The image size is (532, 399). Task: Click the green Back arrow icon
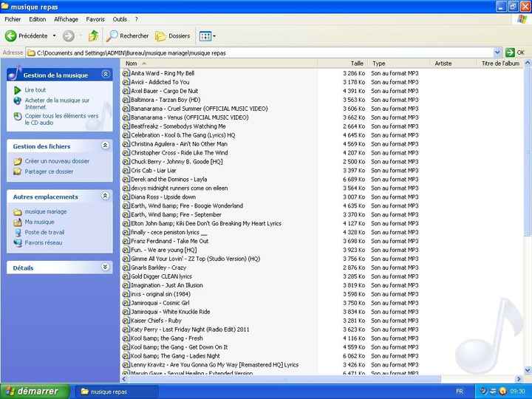point(11,35)
